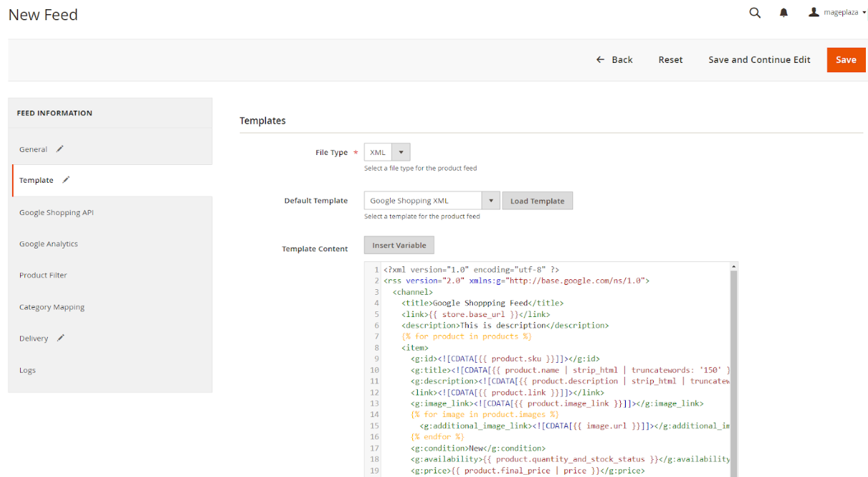Image resolution: width=868 pixels, height=477 pixels.
Task: Click the orange Save button
Action: [846, 60]
